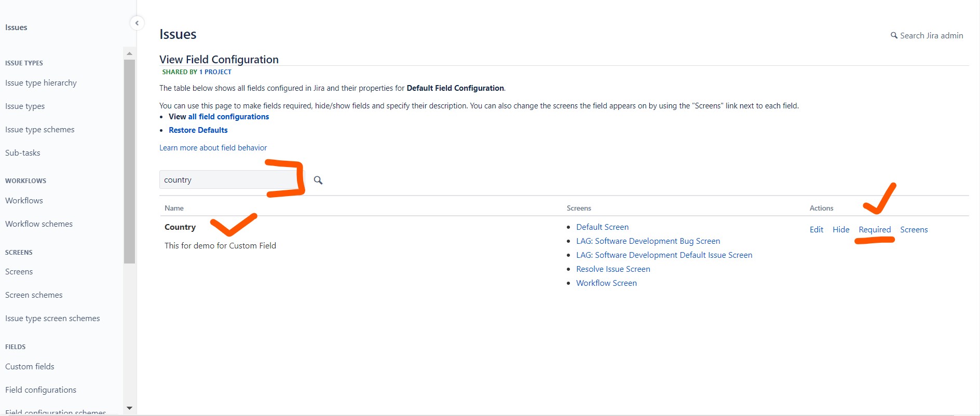Toggle Required for the Country field
Image resolution: width=980 pixels, height=416 pixels.
(x=874, y=229)
